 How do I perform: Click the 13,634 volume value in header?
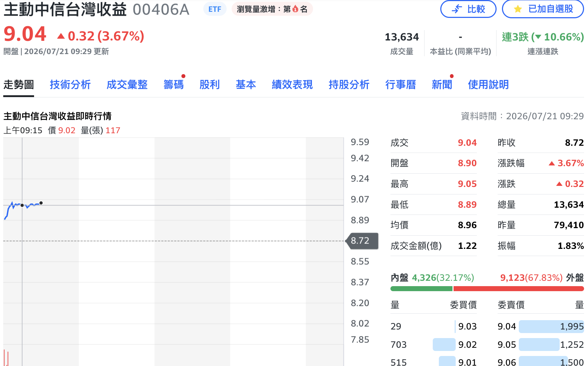[402, 37]
